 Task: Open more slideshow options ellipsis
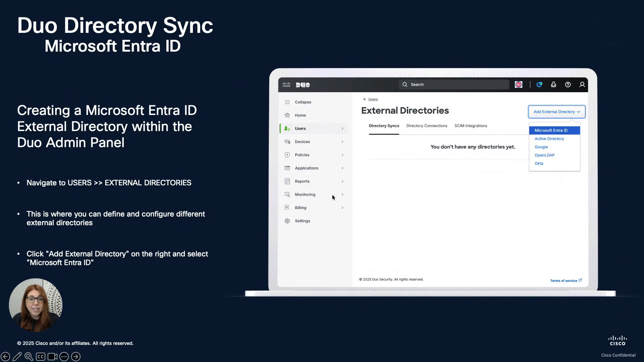coord(64,357)
